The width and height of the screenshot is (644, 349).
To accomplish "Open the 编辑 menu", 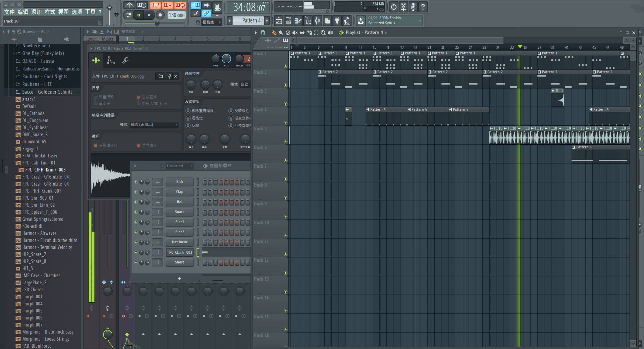I will [x=23, y=12].
